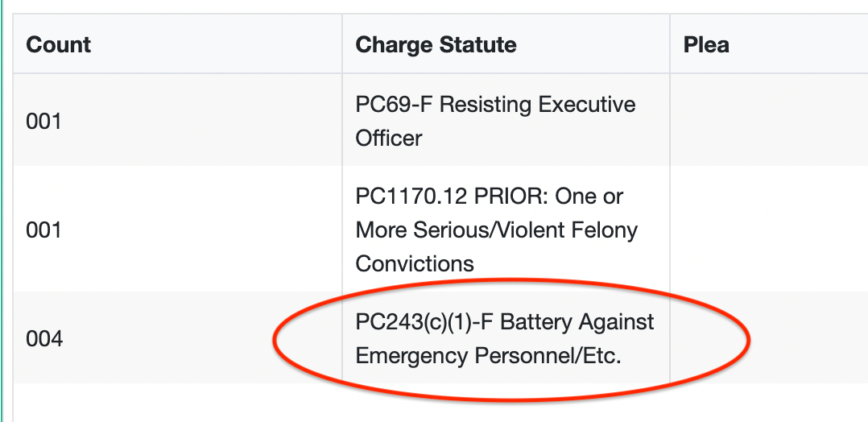The height and width of the screenshot is (422, 868).
Task: Click the PC243(c)(1)-F Battery charge text
Action: pyautogui.click(x=504, y=323)
